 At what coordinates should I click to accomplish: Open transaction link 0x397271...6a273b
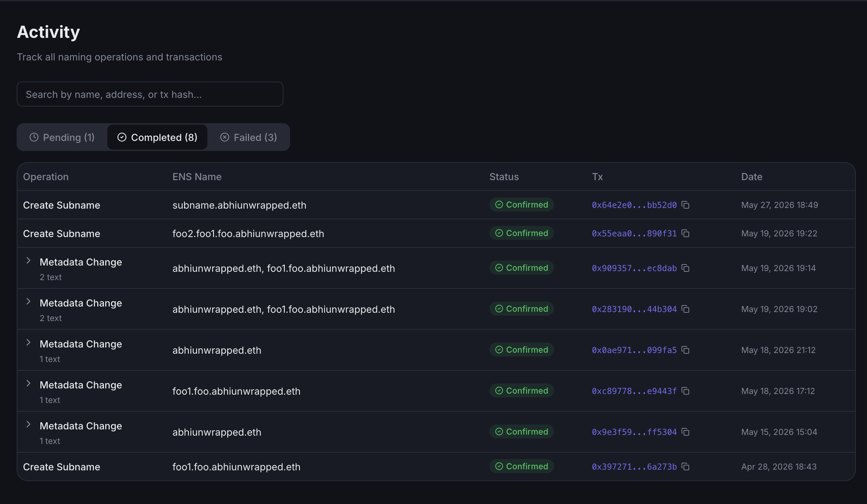click(634, 467)
